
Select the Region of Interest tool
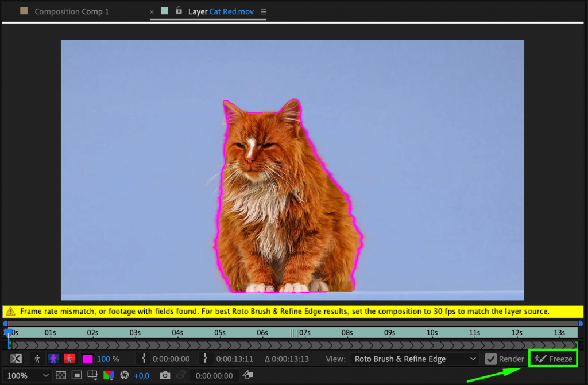(76, 376)
